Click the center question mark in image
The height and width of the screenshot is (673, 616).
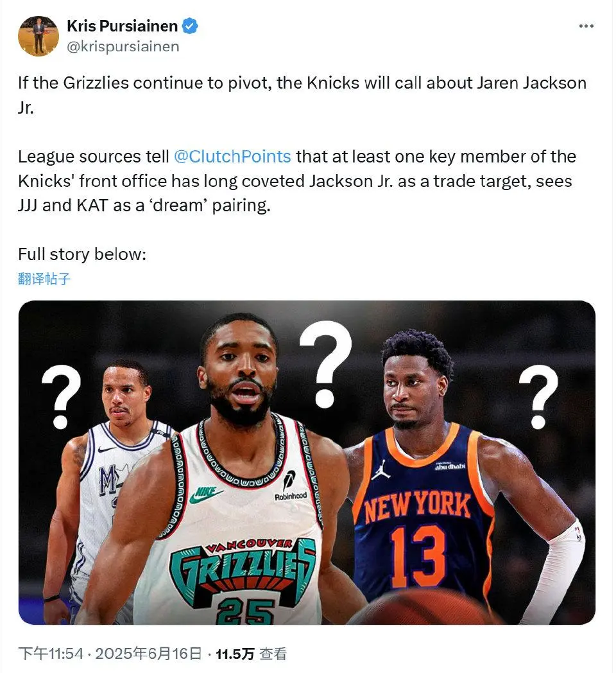point(325,364)
